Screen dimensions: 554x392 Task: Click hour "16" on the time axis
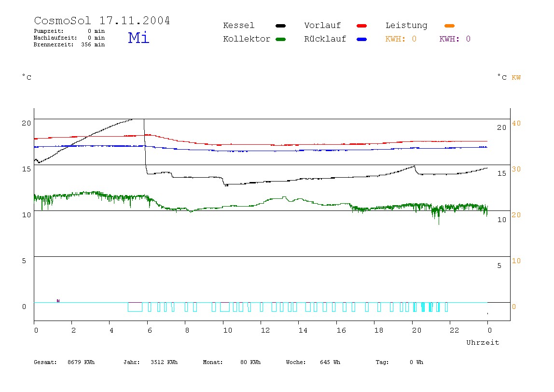[x=341, y=330]
